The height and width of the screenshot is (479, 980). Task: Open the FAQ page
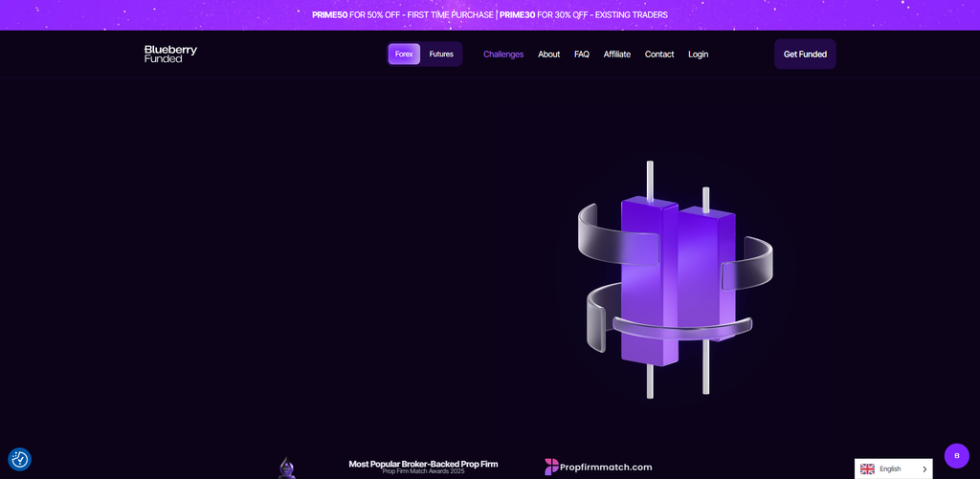point(582,54)
